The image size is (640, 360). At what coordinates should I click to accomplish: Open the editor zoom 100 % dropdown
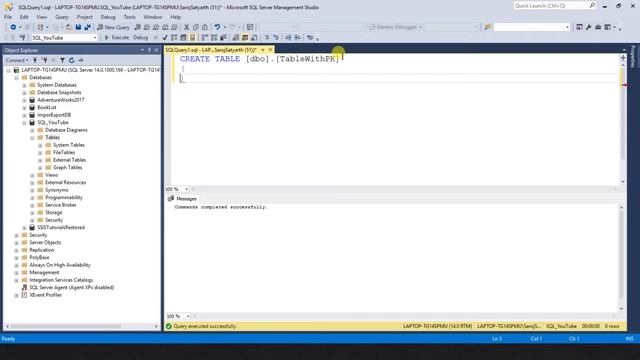pos(187,189)
